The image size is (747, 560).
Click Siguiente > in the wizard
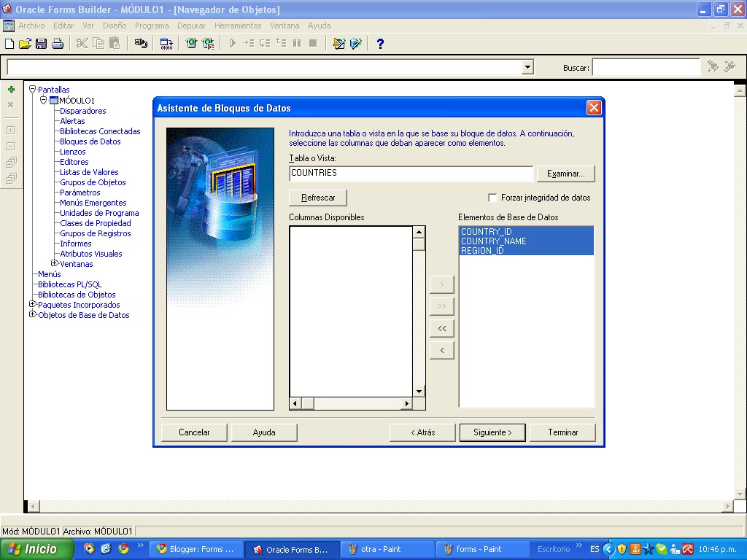(x=492, y=432)
